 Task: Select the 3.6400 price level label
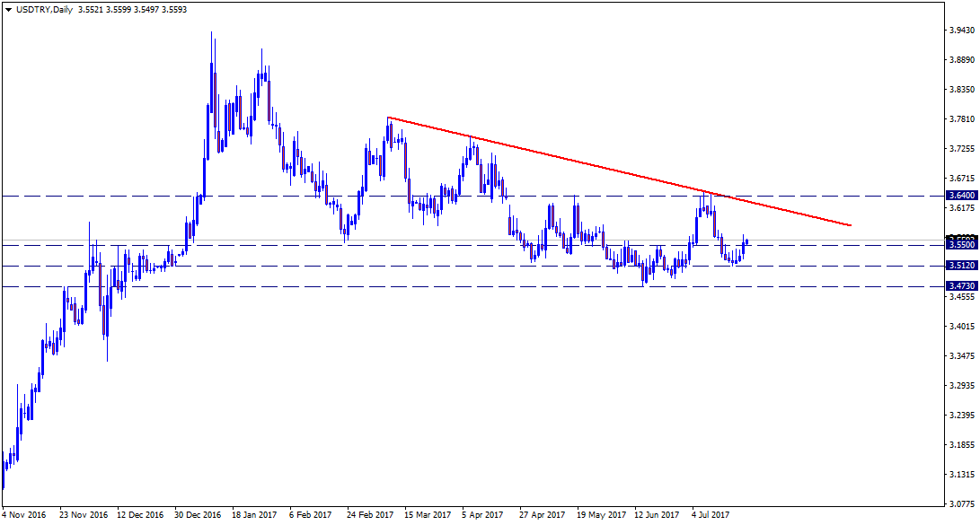961,196
